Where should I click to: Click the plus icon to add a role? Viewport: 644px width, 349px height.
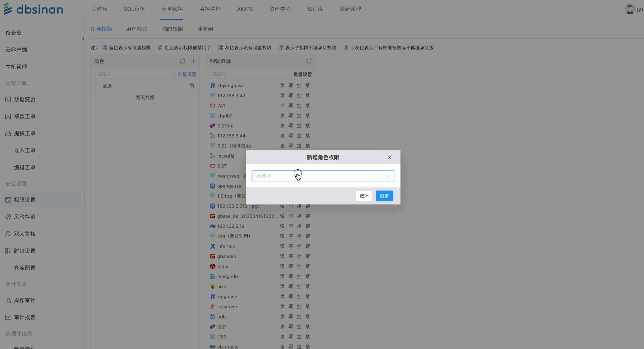point(193,61)
